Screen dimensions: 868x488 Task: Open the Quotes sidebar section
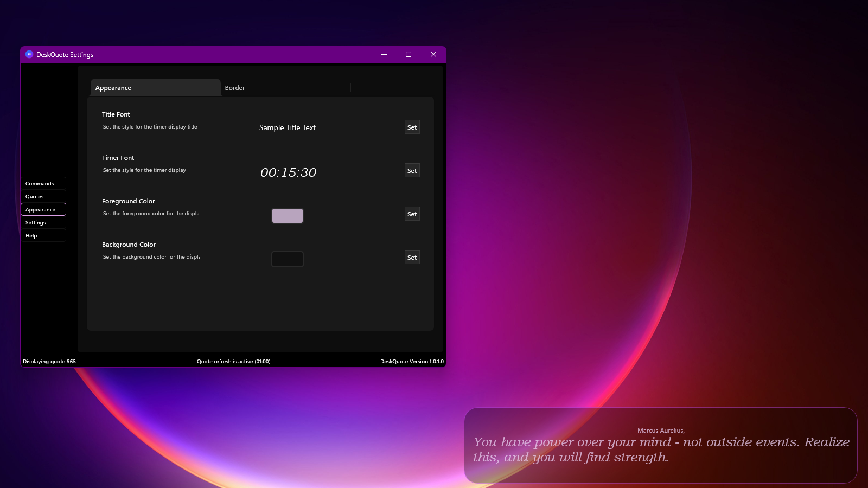pos(43,196)
